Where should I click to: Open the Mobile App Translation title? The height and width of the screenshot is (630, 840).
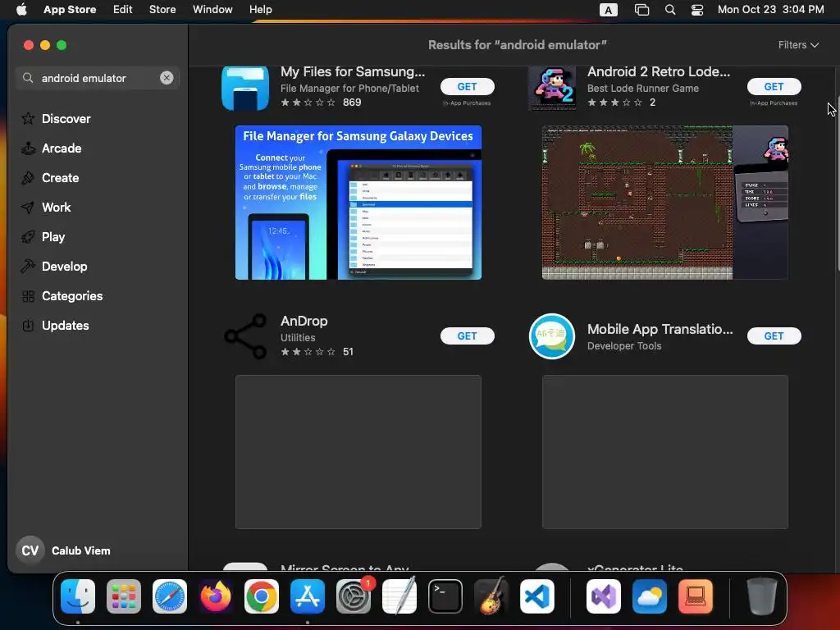[660, 329]
